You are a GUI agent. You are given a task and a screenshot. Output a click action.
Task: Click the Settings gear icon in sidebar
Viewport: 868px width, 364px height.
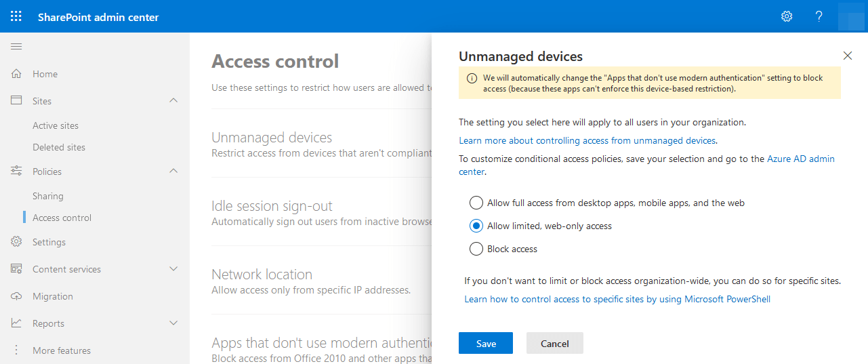tap(16, 242)
